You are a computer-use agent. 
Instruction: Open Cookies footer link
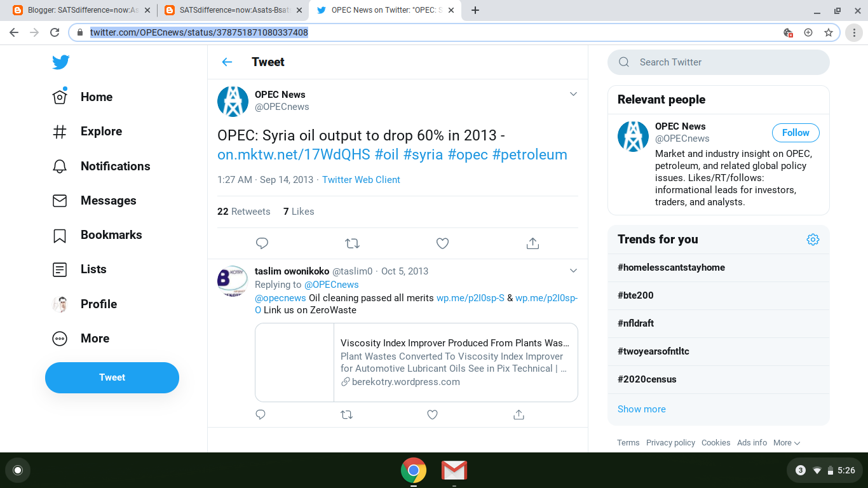(716, 443)
